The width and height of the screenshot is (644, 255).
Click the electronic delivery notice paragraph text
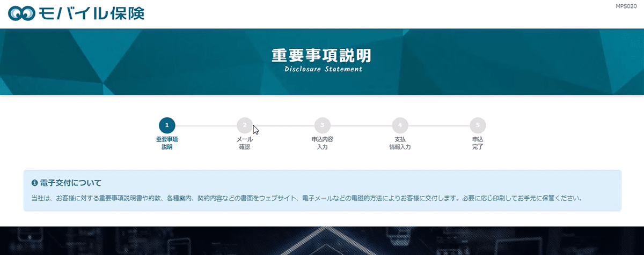coord(306,198)
